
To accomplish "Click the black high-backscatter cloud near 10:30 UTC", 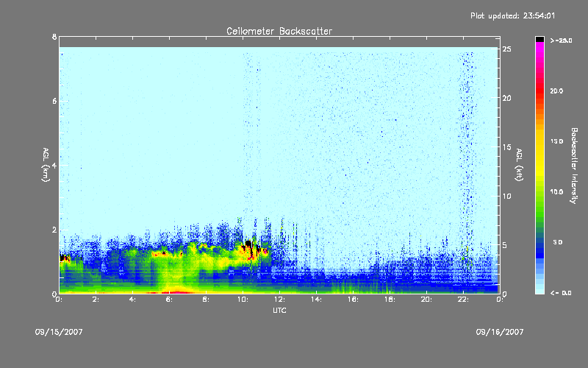I will (249, 247).
